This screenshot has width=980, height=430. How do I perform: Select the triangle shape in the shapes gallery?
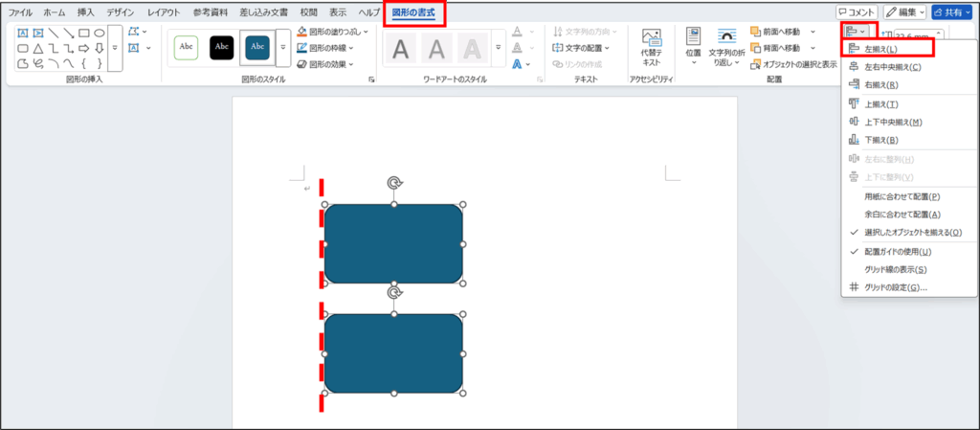pos(37,48)
